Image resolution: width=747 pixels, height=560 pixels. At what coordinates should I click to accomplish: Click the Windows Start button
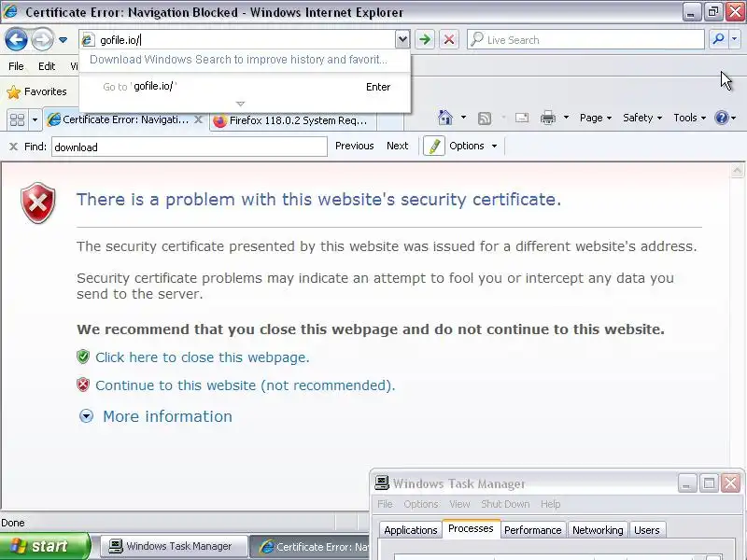tap(44, 546)
